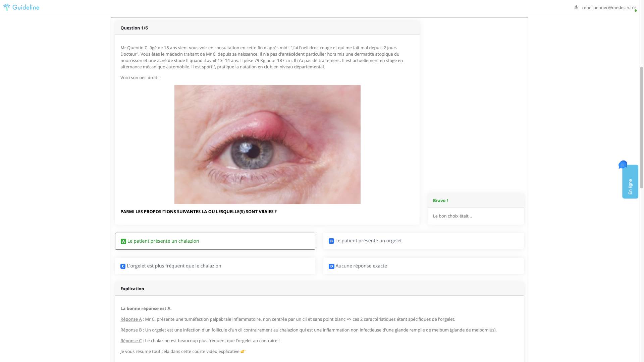This screenshot has width=644, height=362.
Task: Click the inflamed eye photo
Action: pyautogui.click(x=267, y=144)
